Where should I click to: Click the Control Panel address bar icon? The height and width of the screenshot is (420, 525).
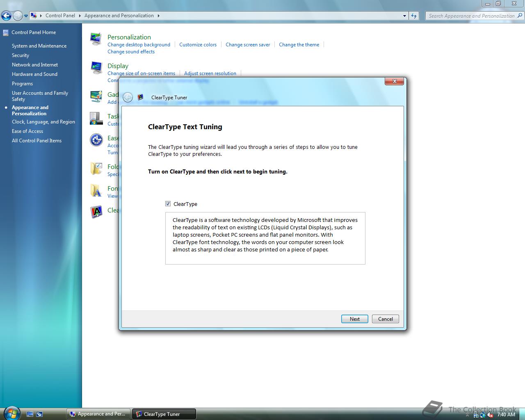(34, 16)
